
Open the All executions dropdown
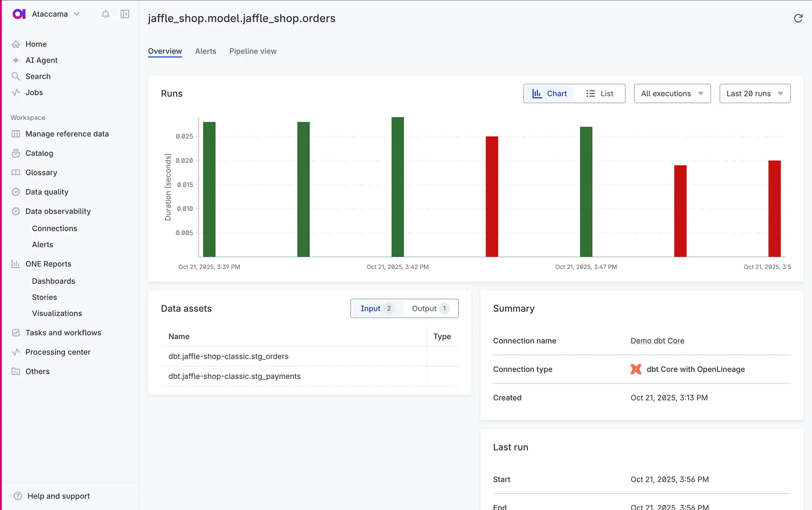coord(672,93)
